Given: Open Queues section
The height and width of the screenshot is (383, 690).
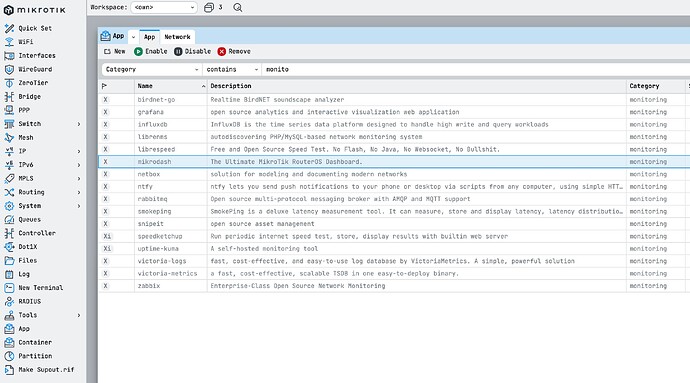Looking at the screenshot, I should 29,219.
